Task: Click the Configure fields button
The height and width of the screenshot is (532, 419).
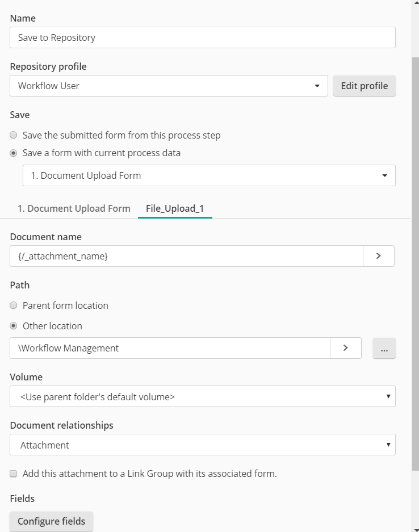Action: click(51, 521)
